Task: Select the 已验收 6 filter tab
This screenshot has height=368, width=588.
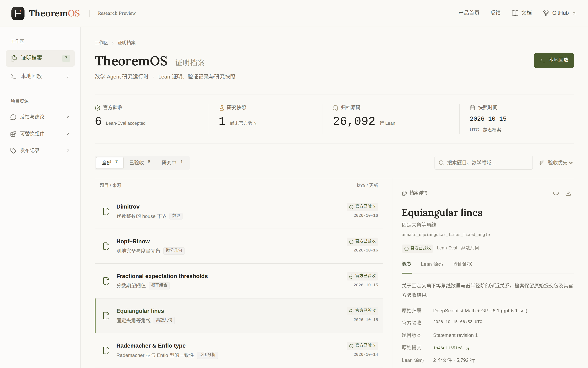Action: pyautogui.click(x=140, y=163)
